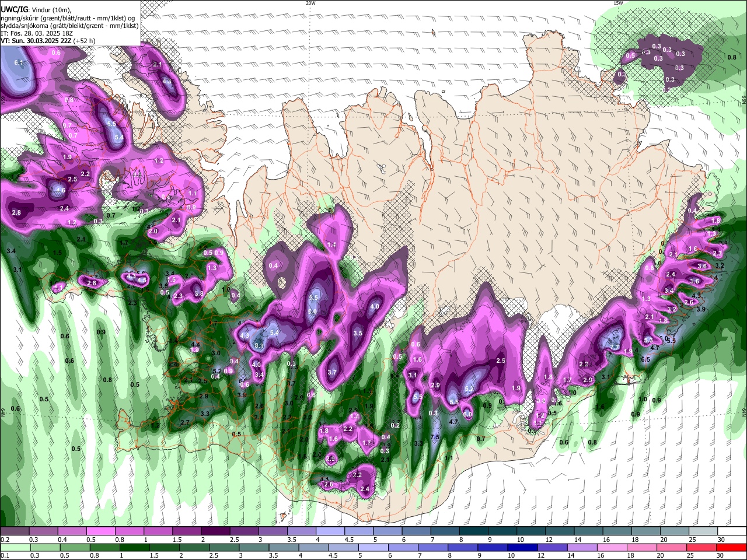747x560 pixels.
Task: Click the 'VT: Sun. 30.03.2025 22Z (+52 h)' line
Action: 48,41
